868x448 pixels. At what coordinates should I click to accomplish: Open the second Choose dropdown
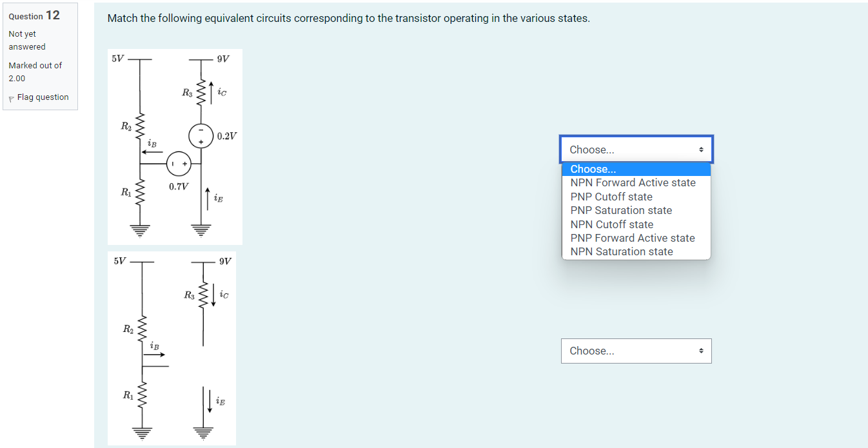click(636, 351)
